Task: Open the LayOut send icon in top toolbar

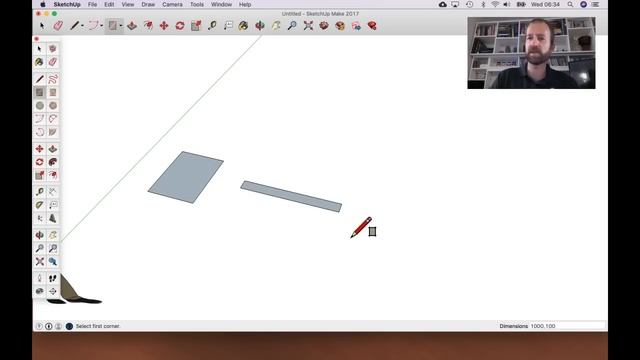Action: (356, 26)
